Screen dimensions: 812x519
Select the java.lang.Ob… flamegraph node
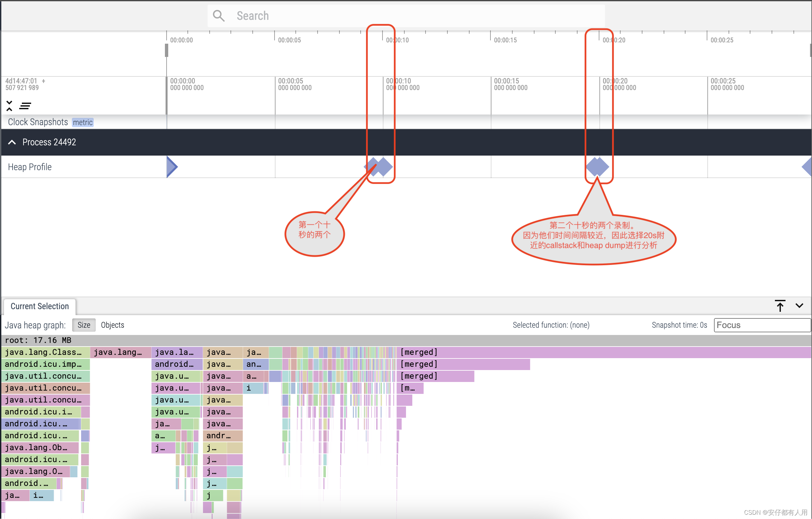click(x=40, y=448)
